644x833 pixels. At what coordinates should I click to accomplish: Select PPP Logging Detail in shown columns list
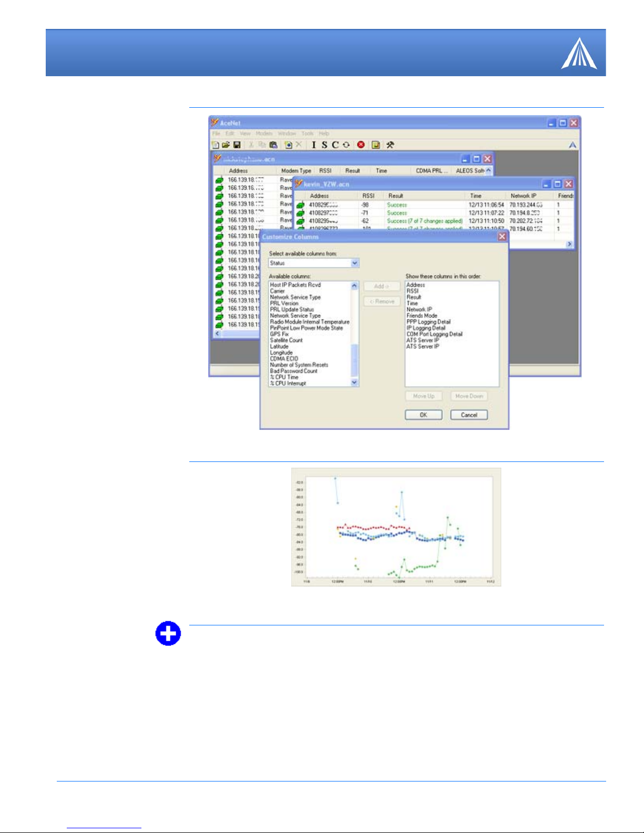(428, 322)
